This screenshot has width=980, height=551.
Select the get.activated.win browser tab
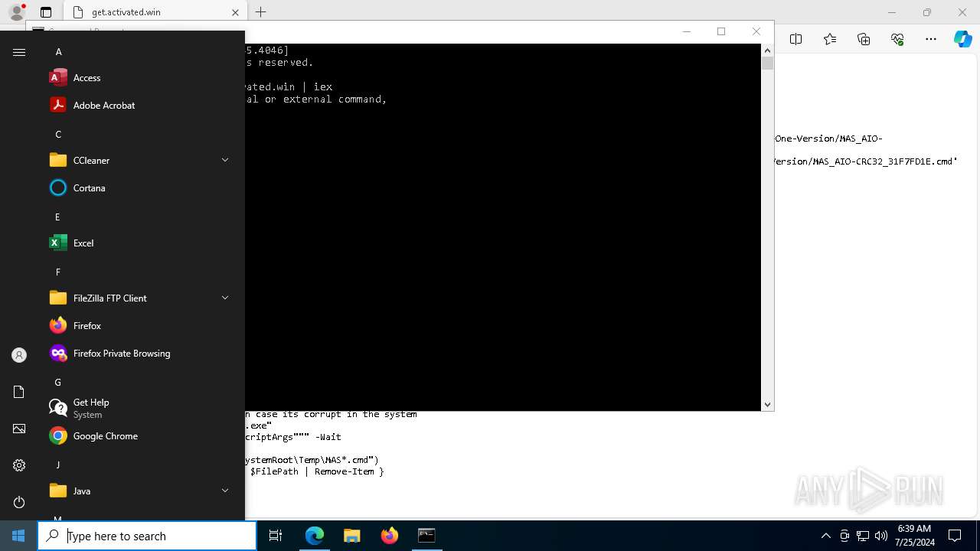tap(154, 12)
